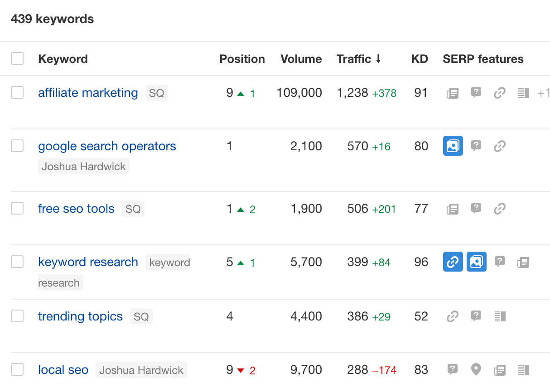This screenshot has width=550, height=392.
Task: Click the 1,238 traffic value
Action: (352, 93)
